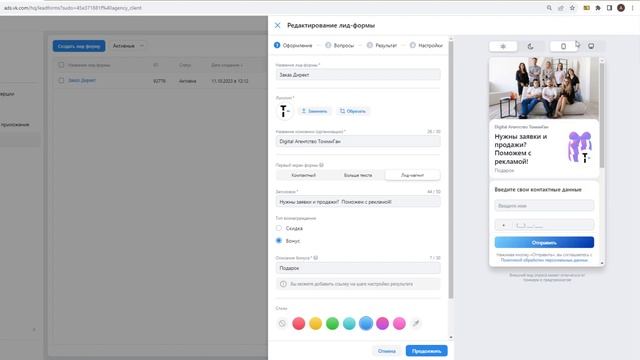Select mobile device preview icon
The width and height of the screenshot is (640, 360).
pyautogui.click(x=563, y=47)
